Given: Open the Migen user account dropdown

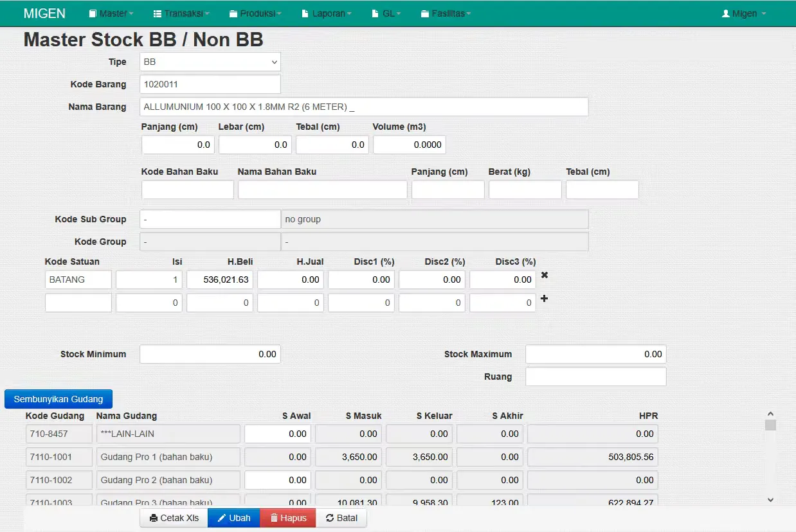Looking at the screenshot, I should click(x=744, y=13).
